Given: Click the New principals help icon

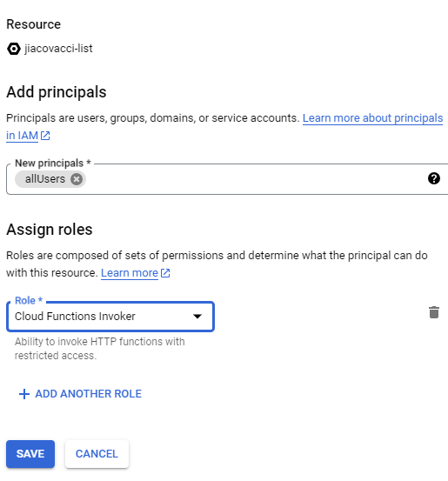Looking at the screenshot, I should (434, 178).
